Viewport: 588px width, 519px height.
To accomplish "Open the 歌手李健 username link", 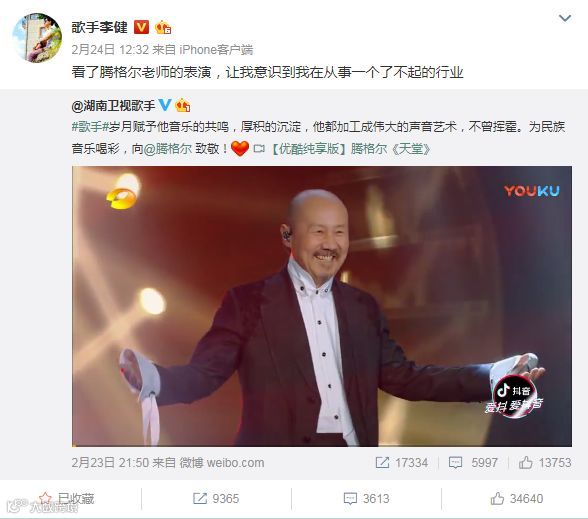I will click(x=99, y=27).
